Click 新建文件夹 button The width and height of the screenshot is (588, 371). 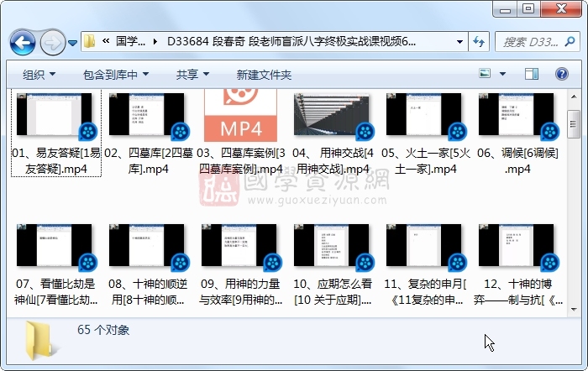click(x=264, y=75)
